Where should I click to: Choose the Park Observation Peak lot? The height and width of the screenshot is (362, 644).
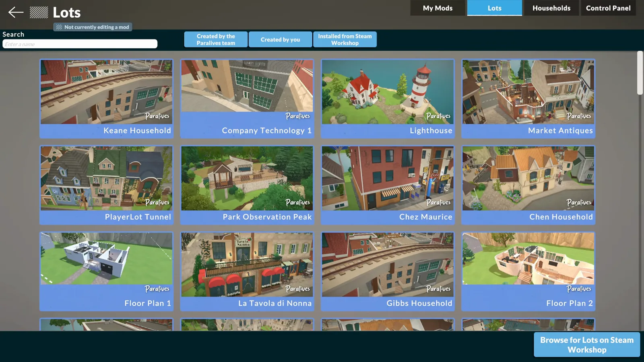(x=247, y=185)
